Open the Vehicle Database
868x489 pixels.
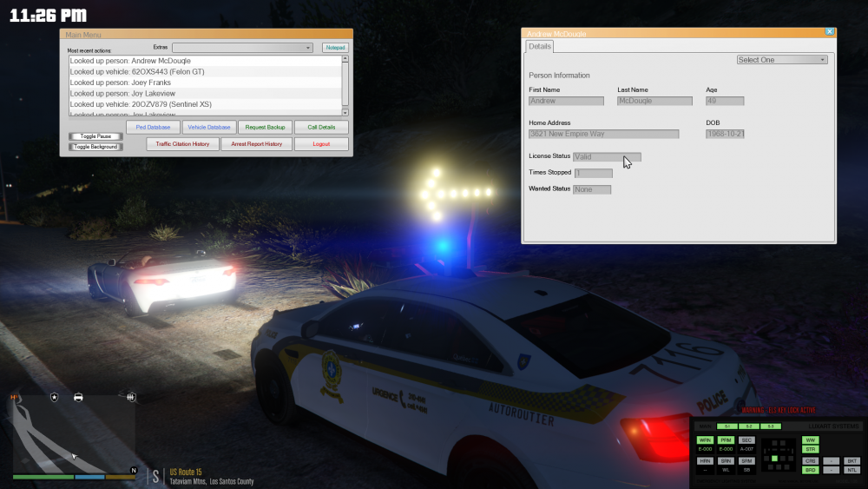pyautogui.click(x=208, y=128)
